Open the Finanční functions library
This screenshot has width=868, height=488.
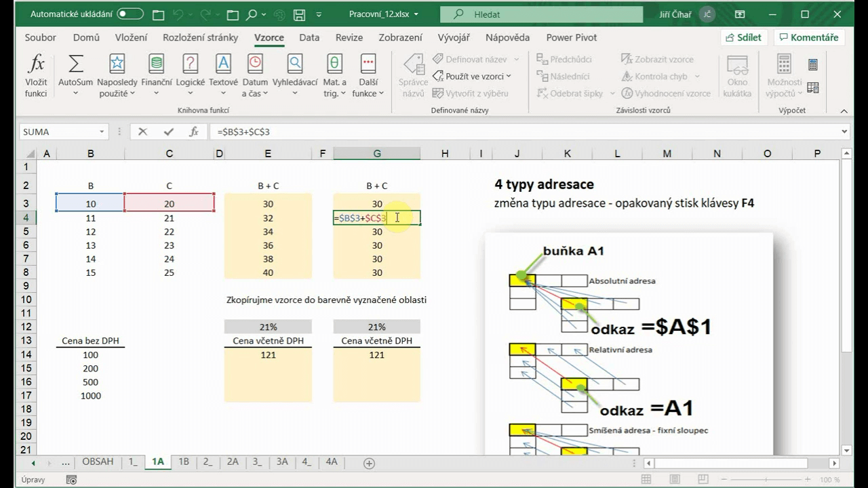tap(156, 75)
